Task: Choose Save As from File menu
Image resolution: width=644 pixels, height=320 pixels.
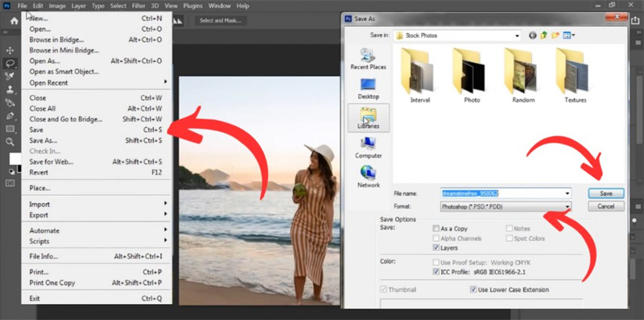Action: 96,140
